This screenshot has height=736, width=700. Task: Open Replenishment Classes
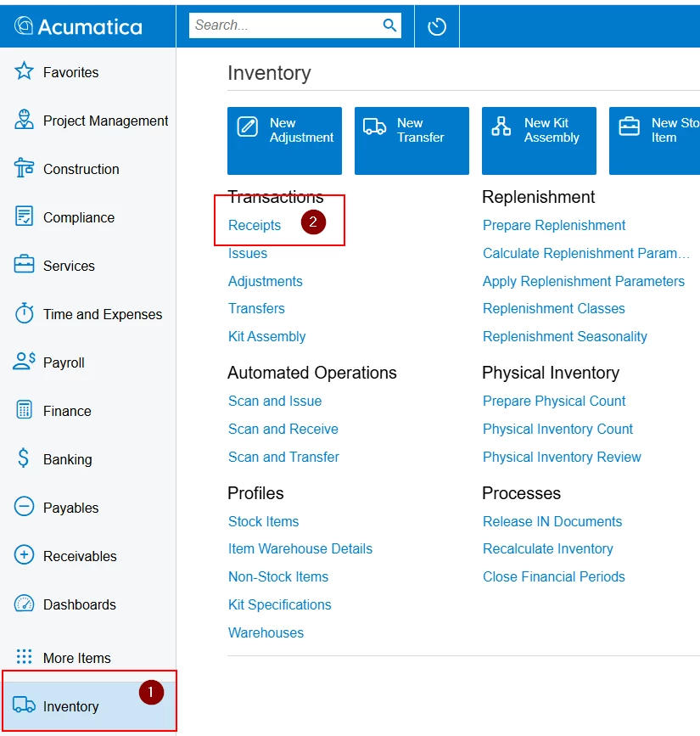coord(554,308)
